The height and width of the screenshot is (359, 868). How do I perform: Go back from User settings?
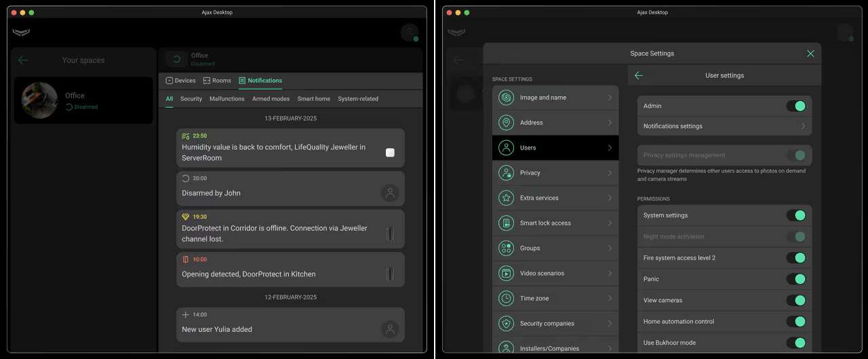tap(638, 76)
